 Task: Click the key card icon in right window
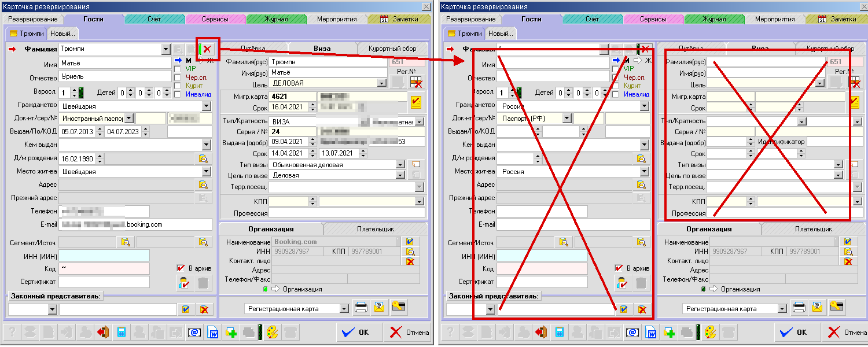click(x=836, y=308)
